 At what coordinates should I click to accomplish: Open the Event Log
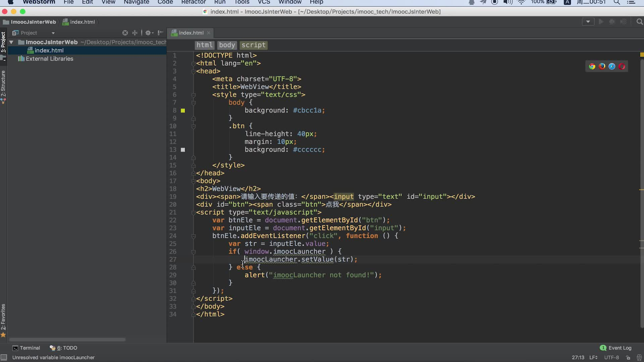615,348
